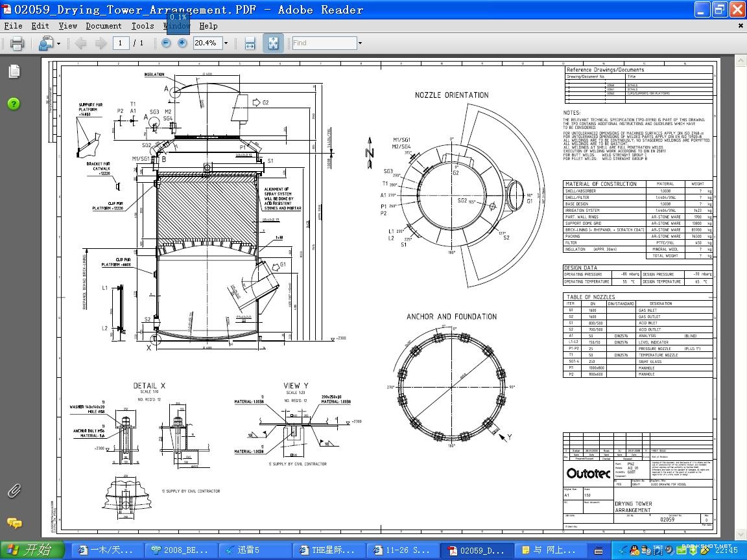The image size is (747, 560).
Task: Open the Attachments paperclip panel icon
Action: 14,491
